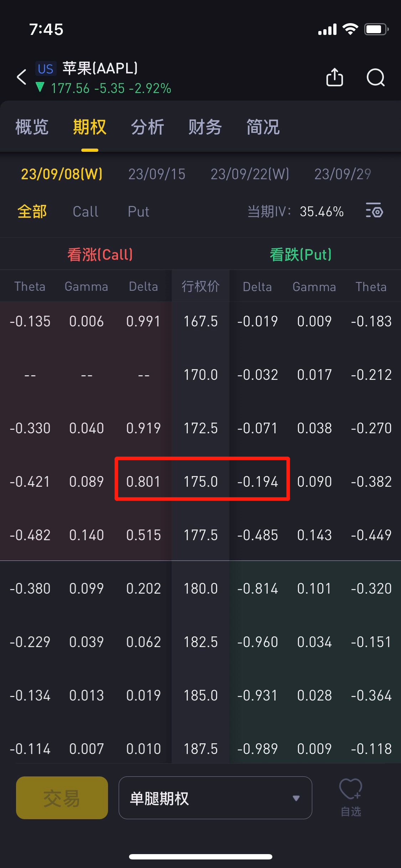Select the 175.0 strike price row
The width and height of the screenshot is (401, 868).
point(201,482)
